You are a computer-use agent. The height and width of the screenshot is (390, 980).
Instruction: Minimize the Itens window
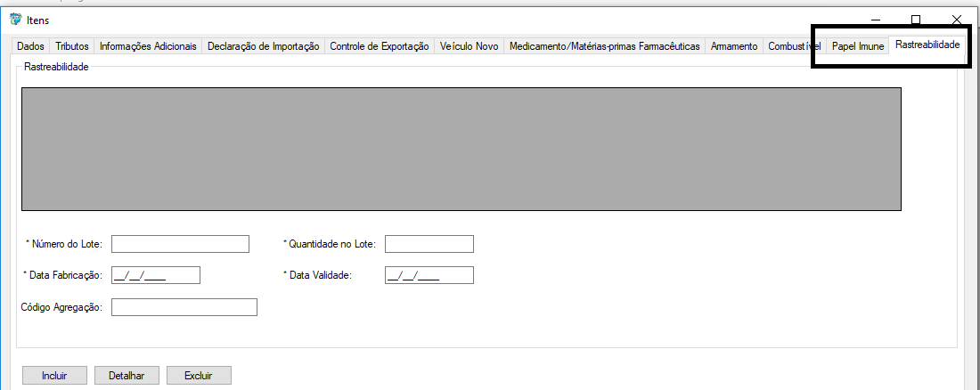876,20
